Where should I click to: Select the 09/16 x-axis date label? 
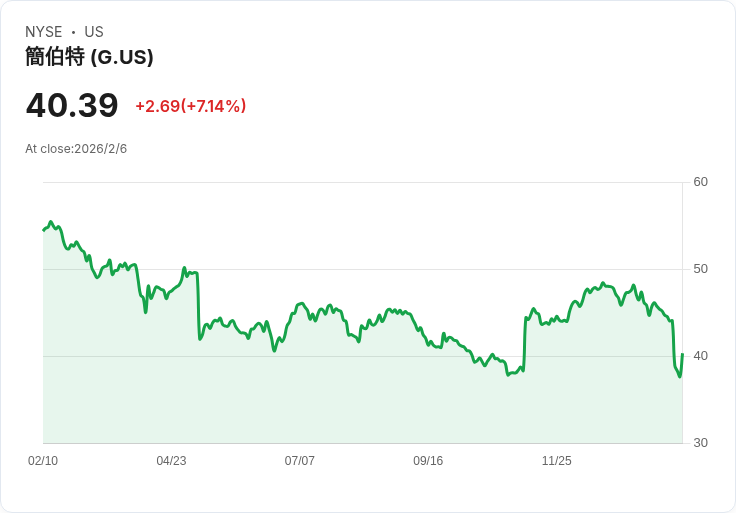(428, 461)
